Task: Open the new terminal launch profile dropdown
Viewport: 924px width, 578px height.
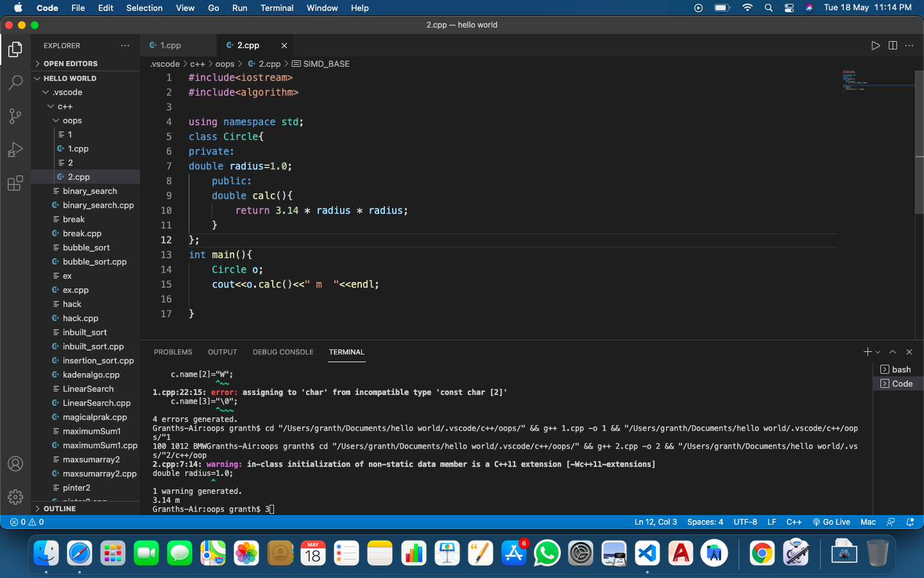Action: tap(878, 352)
